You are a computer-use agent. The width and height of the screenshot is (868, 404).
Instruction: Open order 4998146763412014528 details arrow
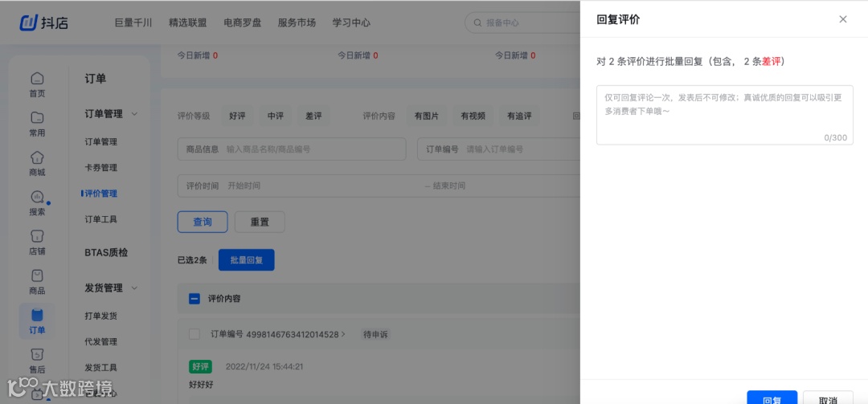tap(343, 334)
